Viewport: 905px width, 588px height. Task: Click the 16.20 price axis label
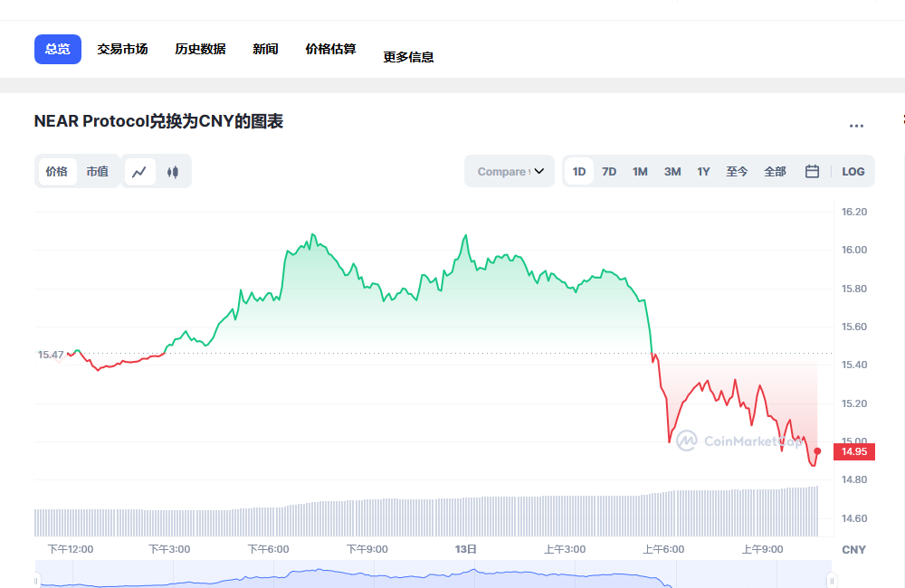coord(854,212)
